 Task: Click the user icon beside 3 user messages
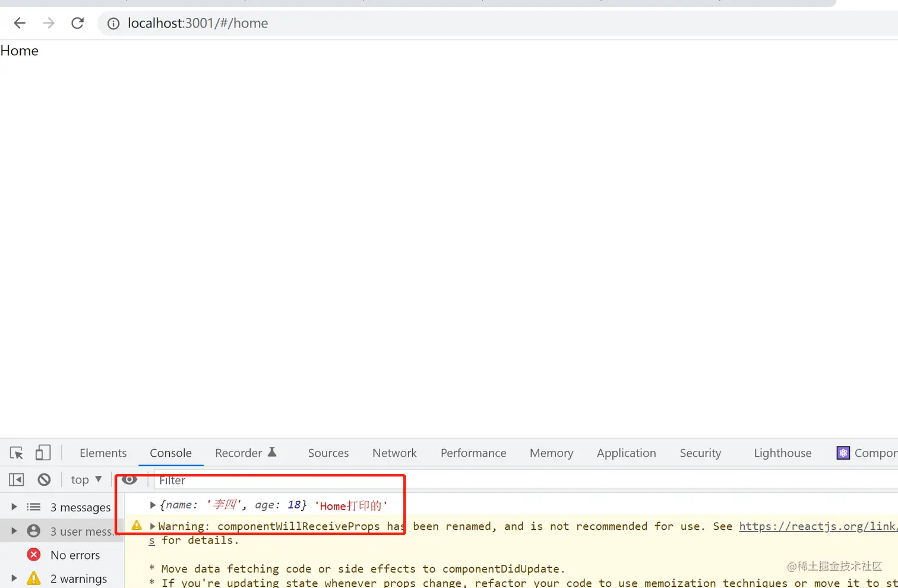(x=34, y=531)
